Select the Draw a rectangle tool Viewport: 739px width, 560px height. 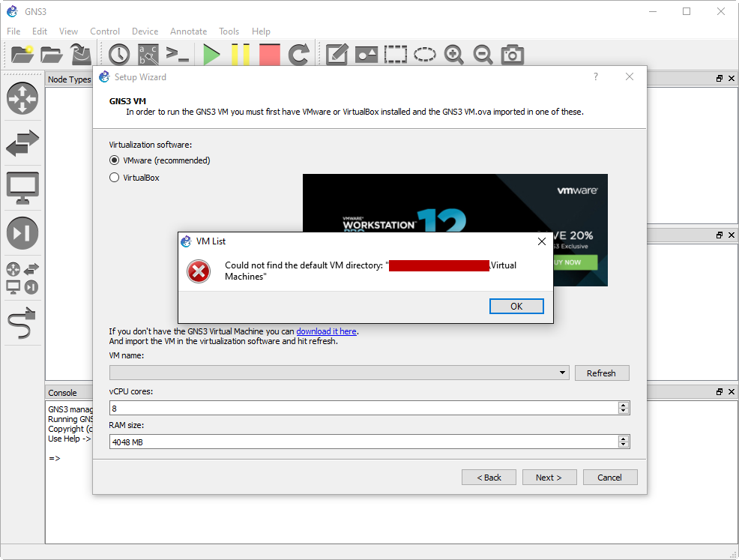point(396,54)
